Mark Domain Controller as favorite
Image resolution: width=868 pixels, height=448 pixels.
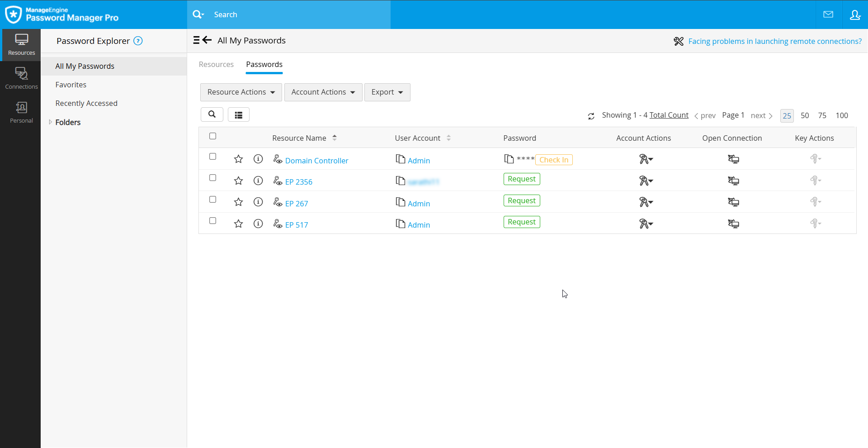tap(238, 159)
